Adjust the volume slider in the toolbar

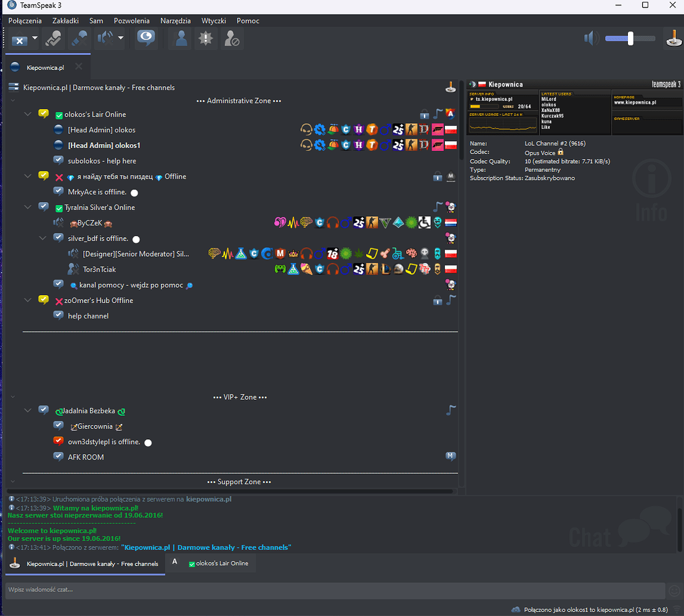tap(630, 38)
